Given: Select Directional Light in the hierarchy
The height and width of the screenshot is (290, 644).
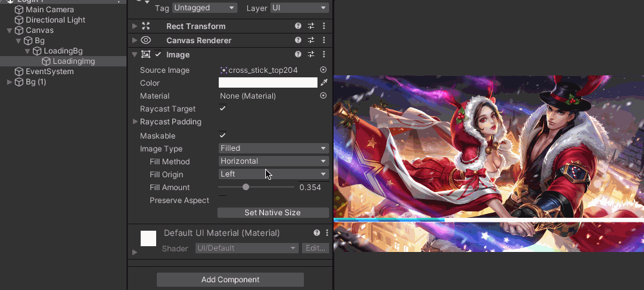Looking at the screenshot, I should click(55, 20).
